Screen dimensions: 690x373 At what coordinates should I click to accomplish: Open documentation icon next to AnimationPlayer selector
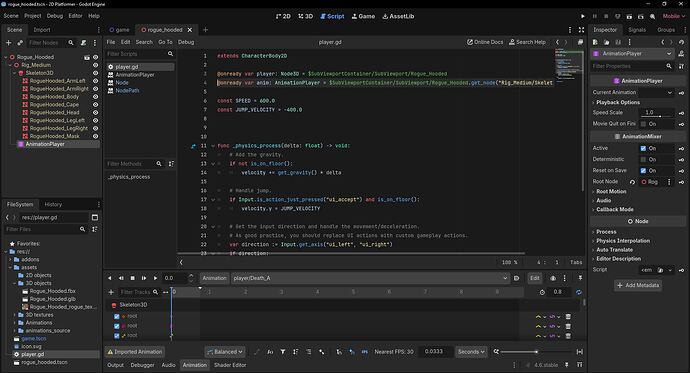681,54
